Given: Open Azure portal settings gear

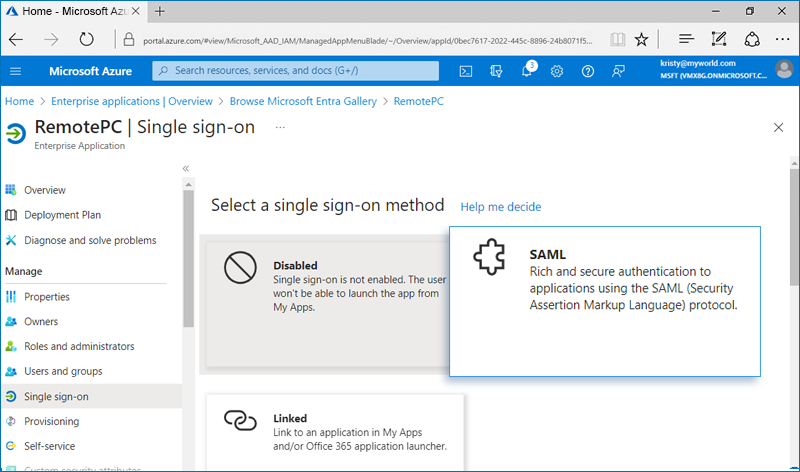Looking at the screenshot, I should click(557, 71).
